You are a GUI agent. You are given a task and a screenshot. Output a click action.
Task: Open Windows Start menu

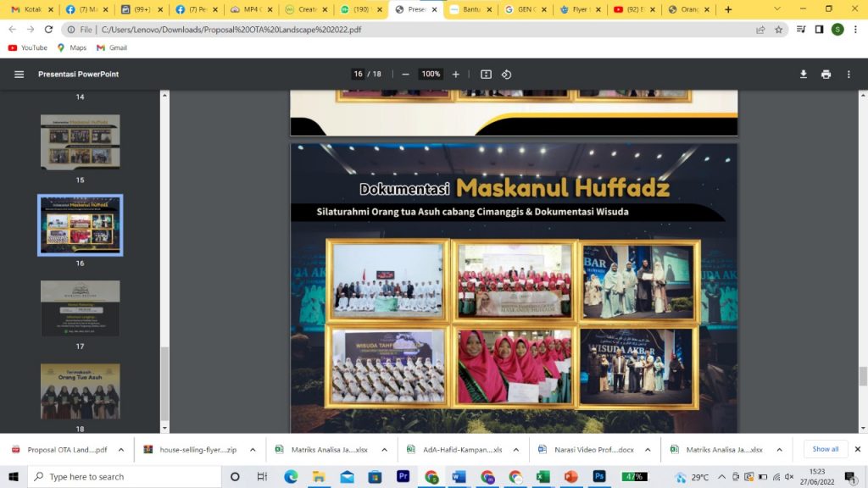point(14,476)
